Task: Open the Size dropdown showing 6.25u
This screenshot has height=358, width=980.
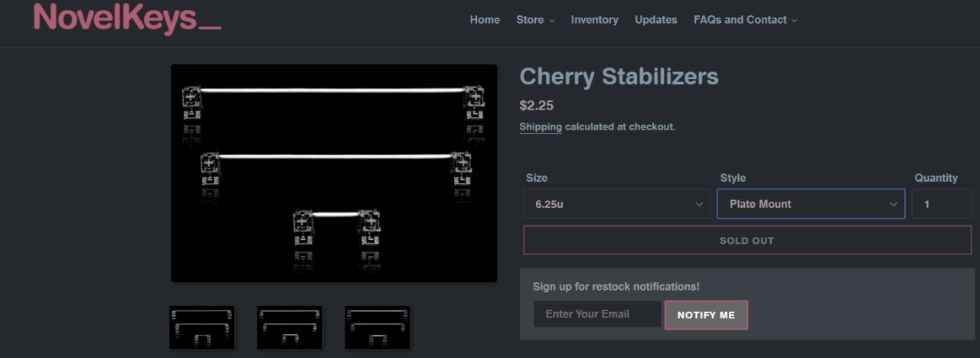Action: coord(616,204)
